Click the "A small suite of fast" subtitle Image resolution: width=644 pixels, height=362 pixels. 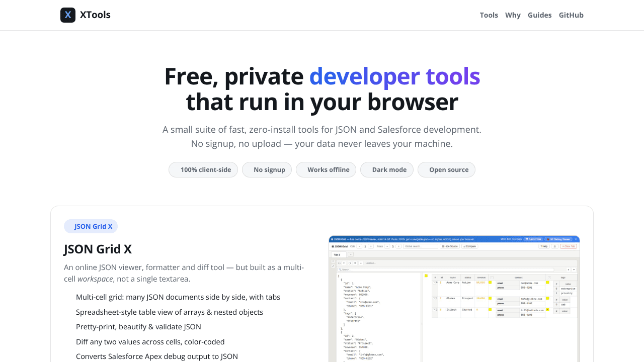coord(322,130)
